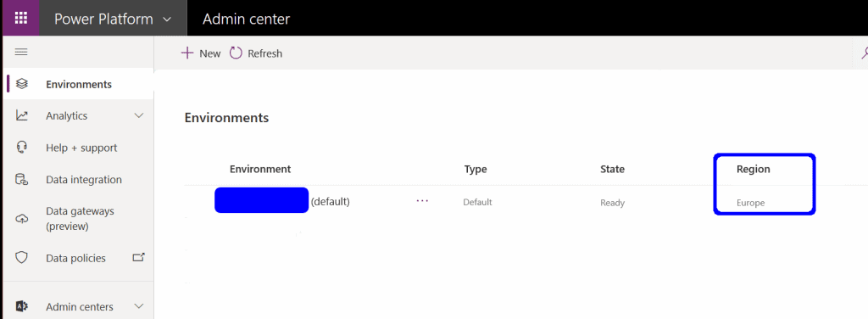Sort by the Environment column header
Image resolution: width=868 pixels, height=319 pixels.
point(260,169)
